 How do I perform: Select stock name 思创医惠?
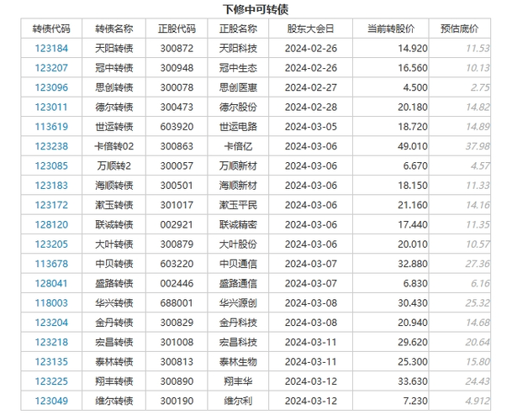(238, 87)
